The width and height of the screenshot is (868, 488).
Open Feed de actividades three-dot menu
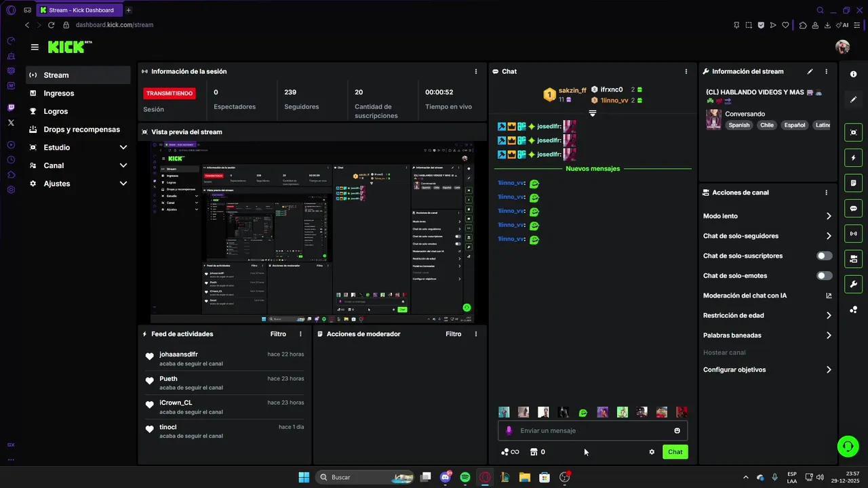click(x=301, y=334)
